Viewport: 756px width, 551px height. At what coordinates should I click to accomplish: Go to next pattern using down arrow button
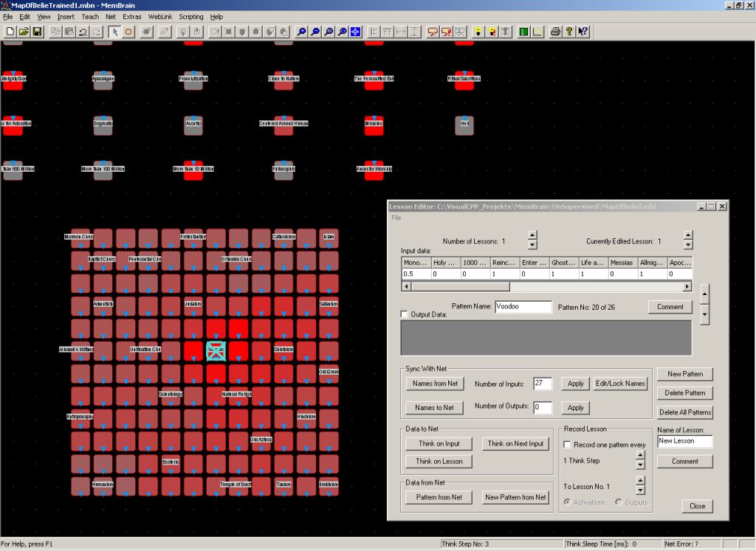tap(704, 315)
